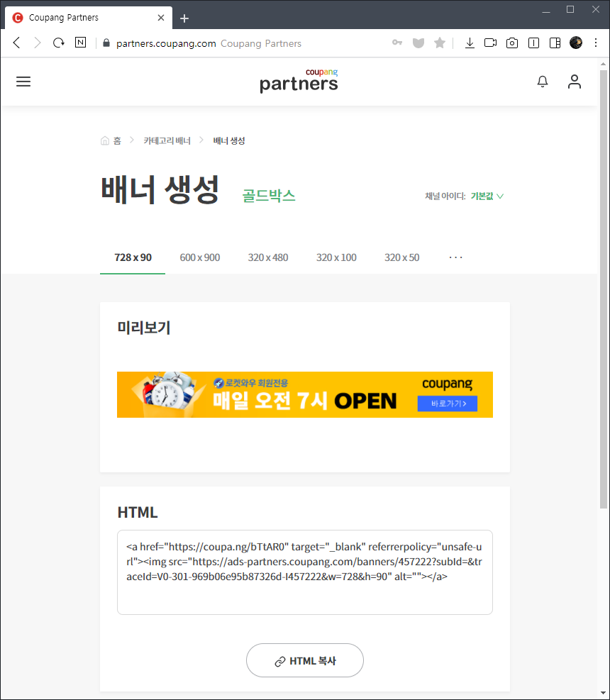Image resolution: width=610 pixels, height=700 pixels.
Task: Go back with browser back arrow
Action: (x=16, y=43)
